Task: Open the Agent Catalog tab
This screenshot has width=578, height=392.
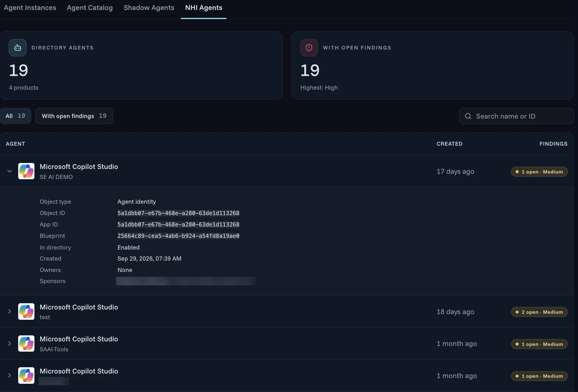Action: tap(90, 8)
